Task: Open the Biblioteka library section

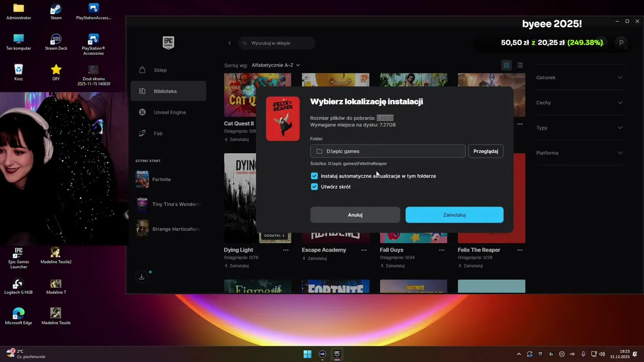Action: coord(168,91)
